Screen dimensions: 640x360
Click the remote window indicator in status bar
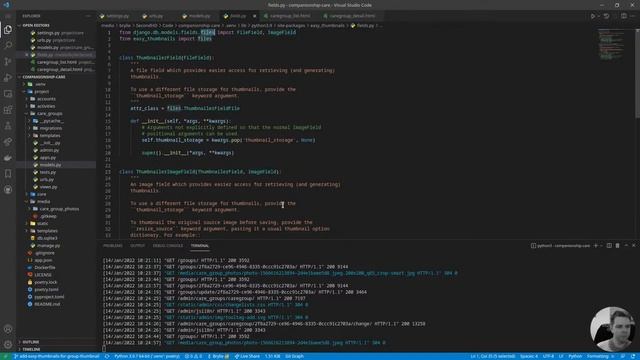5,356
